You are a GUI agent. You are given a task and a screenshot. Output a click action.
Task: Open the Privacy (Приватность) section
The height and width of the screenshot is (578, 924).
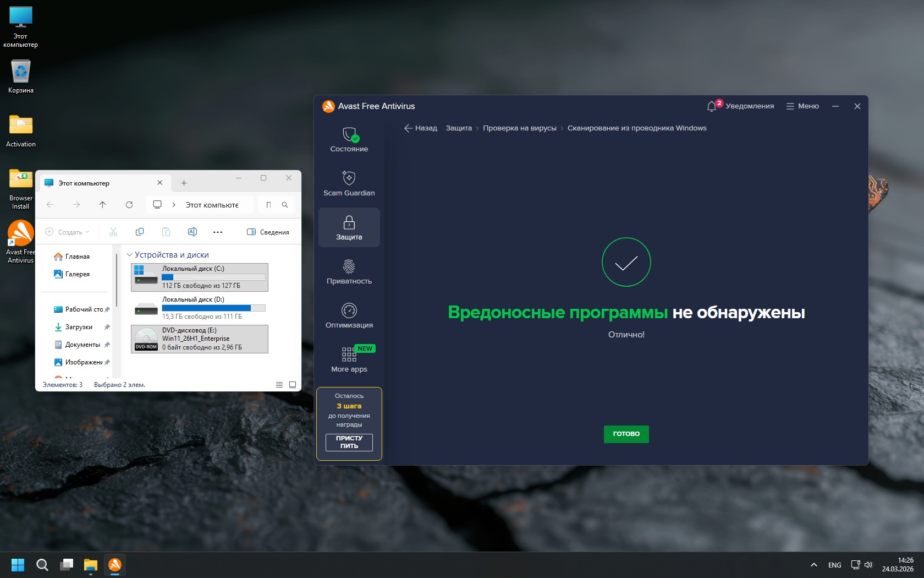click(349, 271)
